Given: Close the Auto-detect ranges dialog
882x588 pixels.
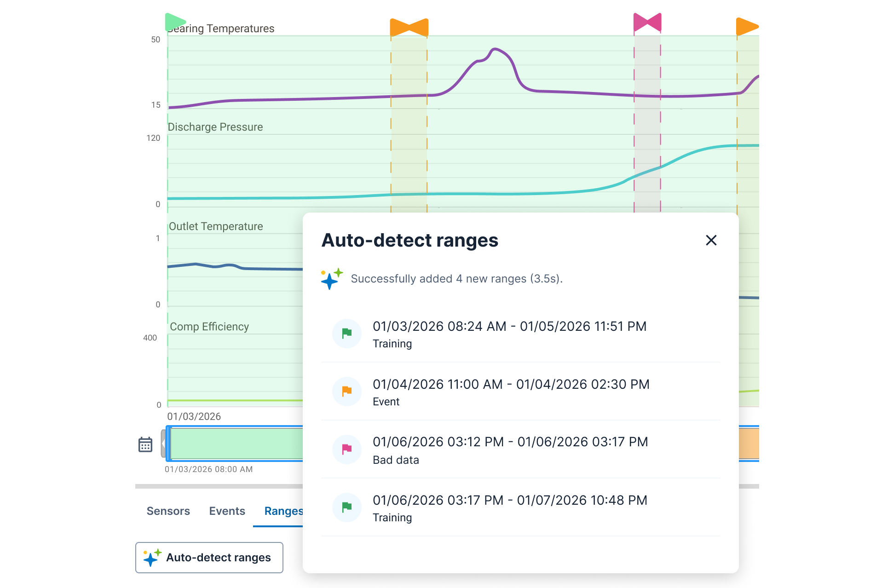Looking at the screenshot, I should pos(711,240).
